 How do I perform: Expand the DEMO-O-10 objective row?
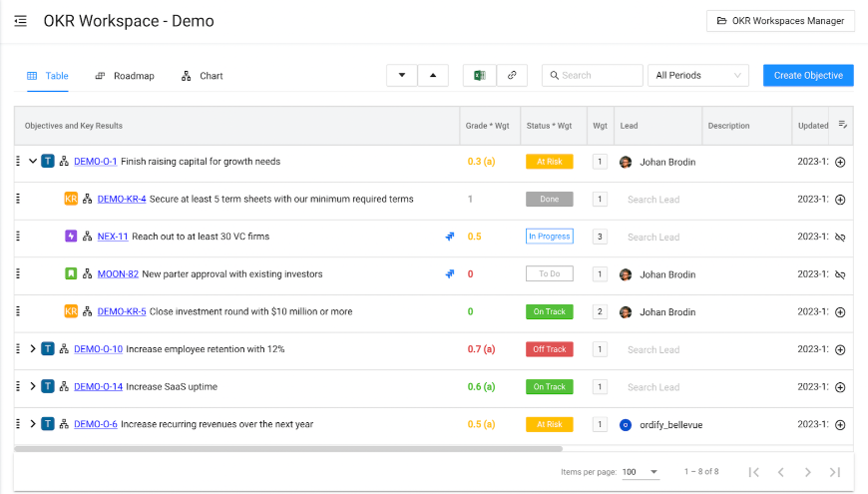click(33, 349)
